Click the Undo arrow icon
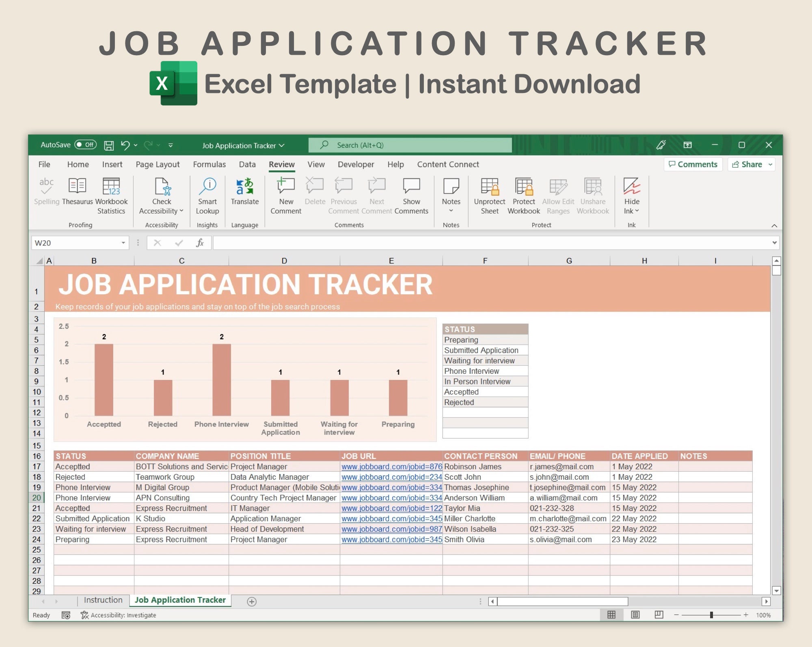The width and height of the screenshot is (812, 647). tap(125, 145)
